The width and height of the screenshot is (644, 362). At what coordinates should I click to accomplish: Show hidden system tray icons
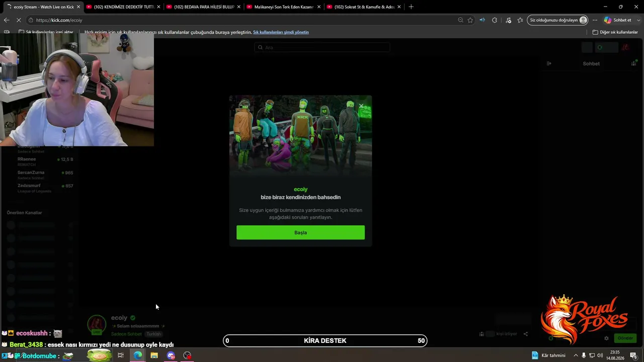[x=576, y=355]
